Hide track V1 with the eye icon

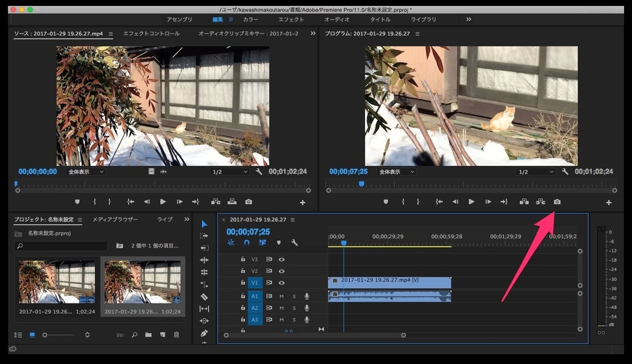point(282,283)
